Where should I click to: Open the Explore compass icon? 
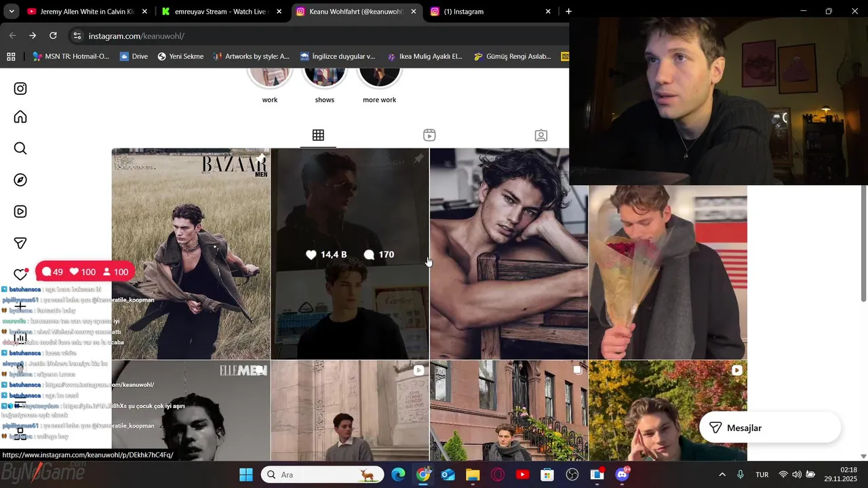pos(20,180)
